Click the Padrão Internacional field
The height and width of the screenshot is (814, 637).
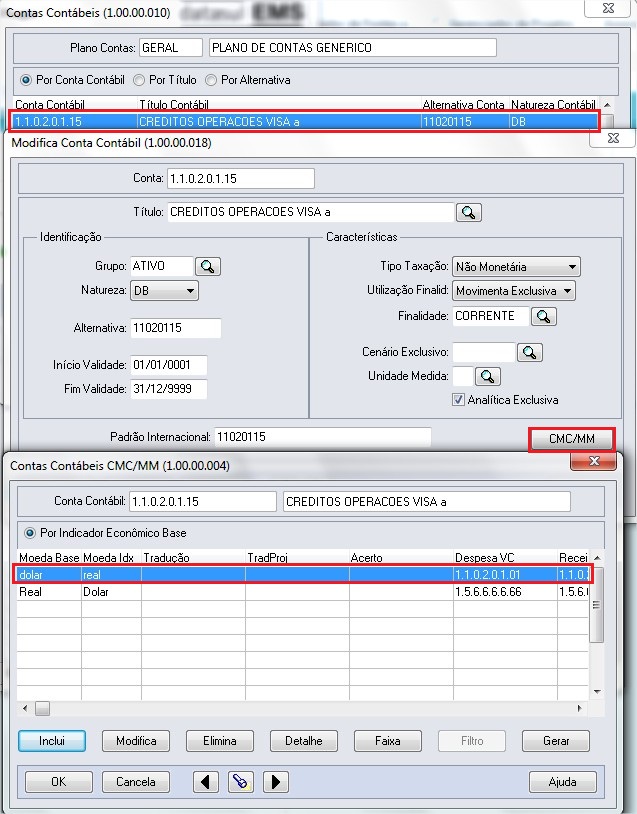tap(322, 437)
